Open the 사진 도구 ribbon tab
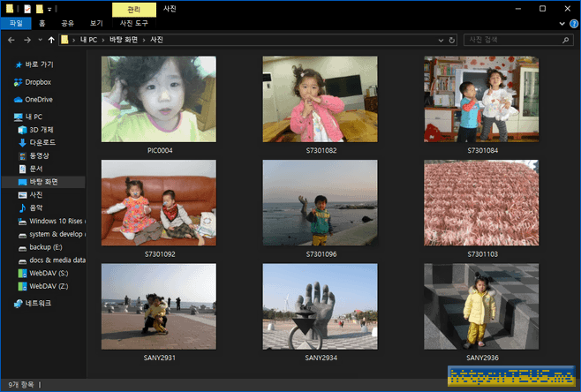 134,24
